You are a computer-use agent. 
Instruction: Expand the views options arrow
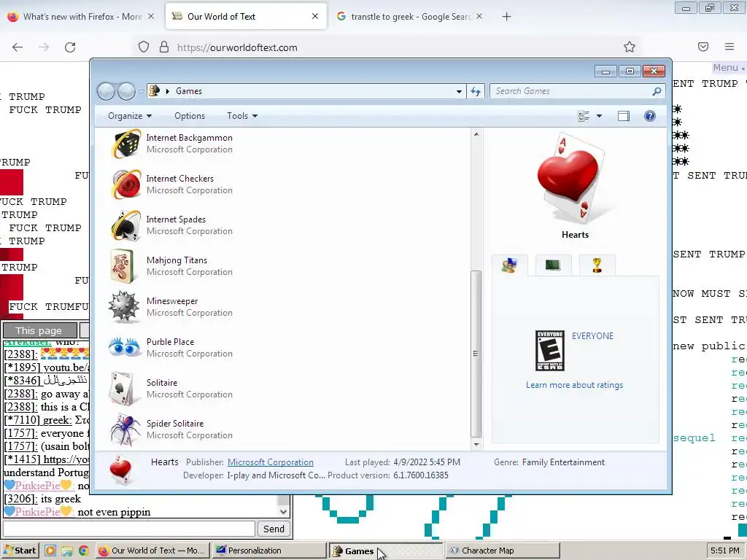pos(600,116)
